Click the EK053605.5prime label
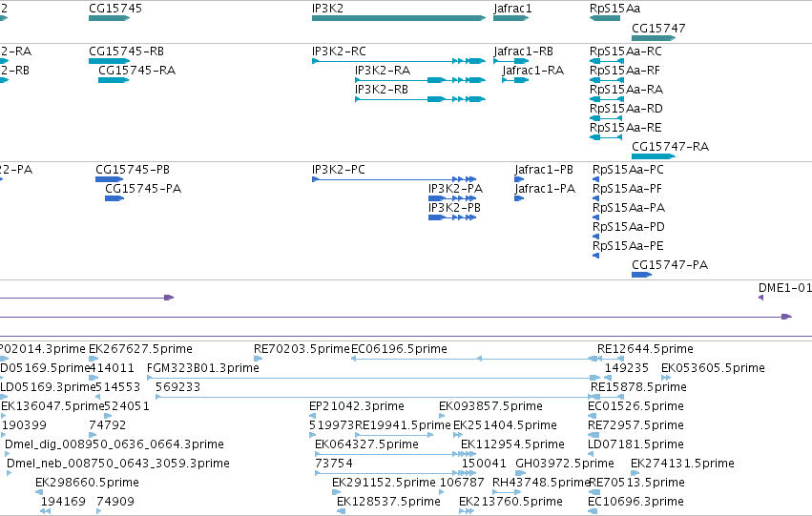812x516 pixels. click(x=713, y=368)
